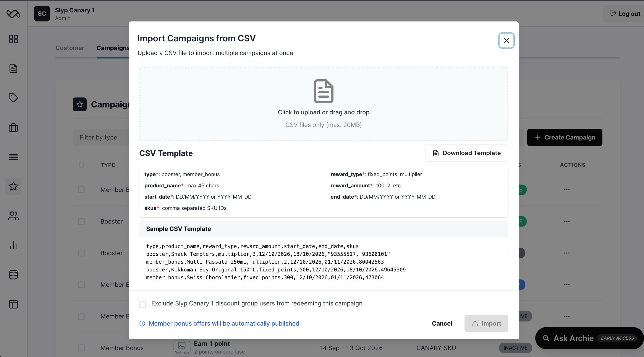The width and height of the screenshot is (644, 357).
Task: Click the Log out button
Action: tap(625, 13)
